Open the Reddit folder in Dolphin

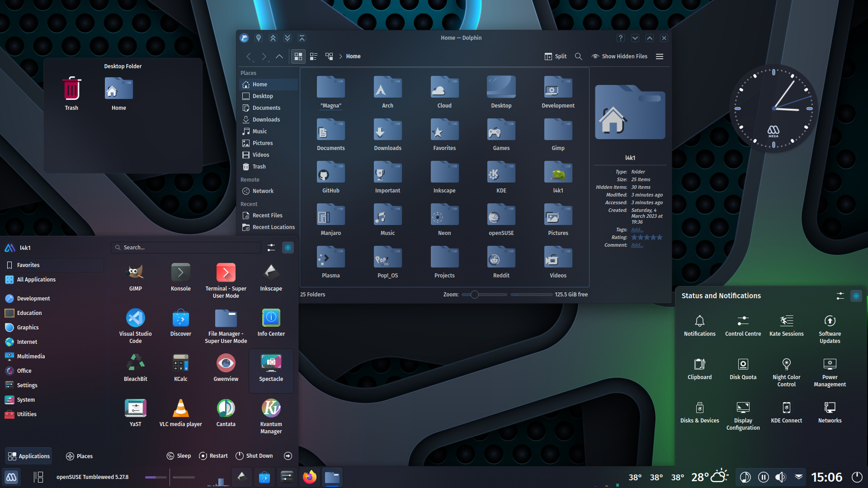pos(501,263)
